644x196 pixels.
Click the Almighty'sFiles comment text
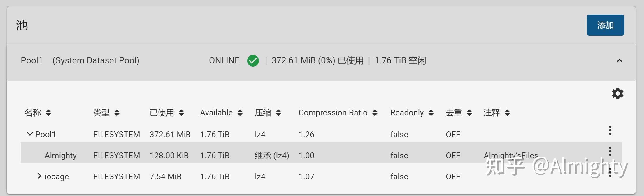click(511, 155)
